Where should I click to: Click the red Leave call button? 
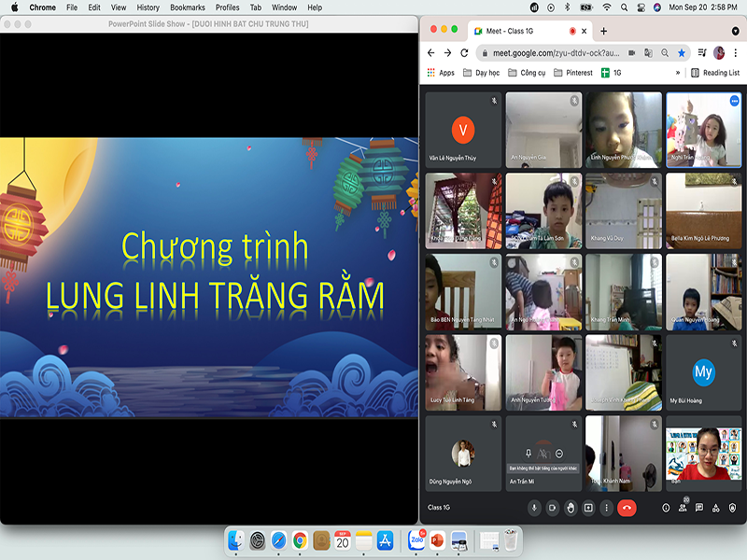point(627,508)
